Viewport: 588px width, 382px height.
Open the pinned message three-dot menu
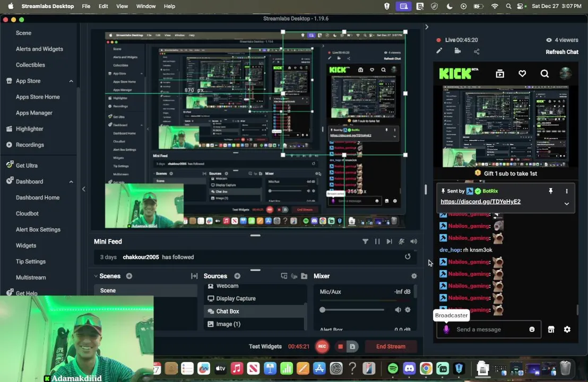[x=567, y=191]
